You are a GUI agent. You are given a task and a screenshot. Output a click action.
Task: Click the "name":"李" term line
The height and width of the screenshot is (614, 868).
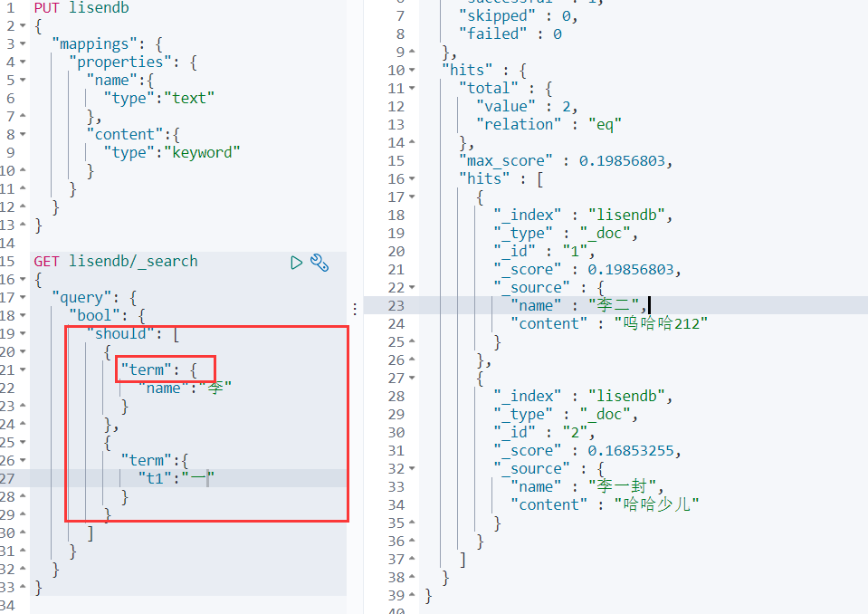point(185,389)
